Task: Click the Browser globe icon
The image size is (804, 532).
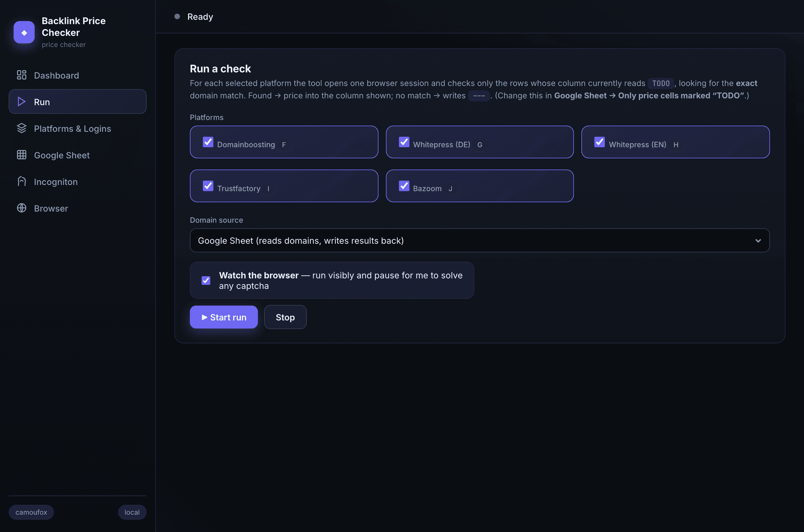Action: 21,208
